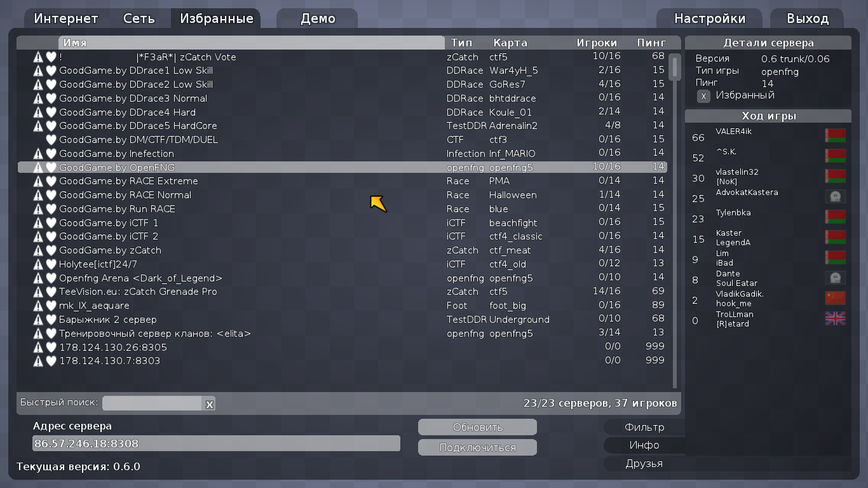Sort list by Карта column header

pos(510,43)
